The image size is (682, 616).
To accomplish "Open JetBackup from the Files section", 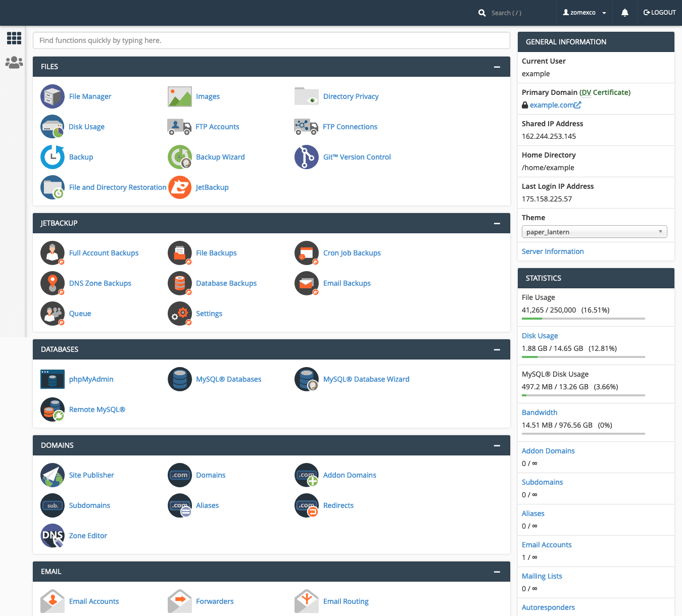I will [x=212, y=187].
